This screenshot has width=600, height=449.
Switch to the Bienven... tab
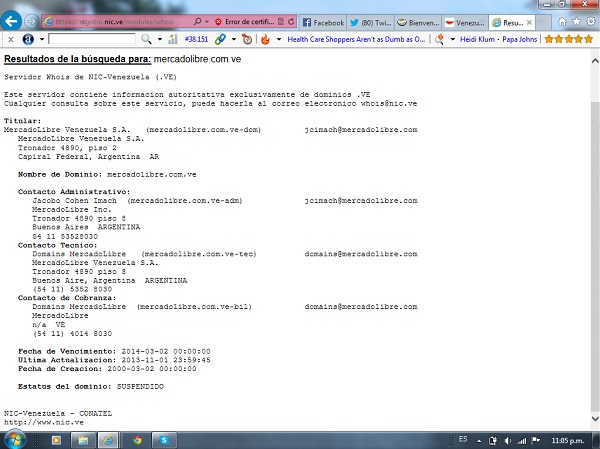click(418, 23)
